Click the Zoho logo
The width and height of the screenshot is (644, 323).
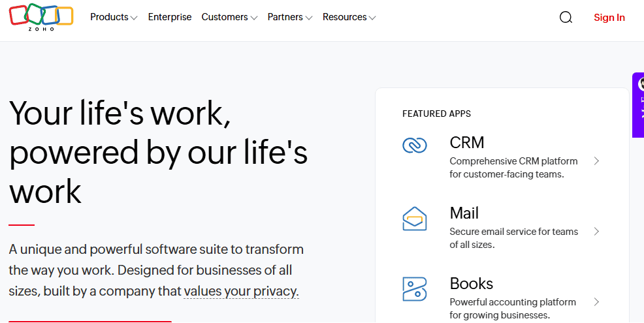(41, 17)
